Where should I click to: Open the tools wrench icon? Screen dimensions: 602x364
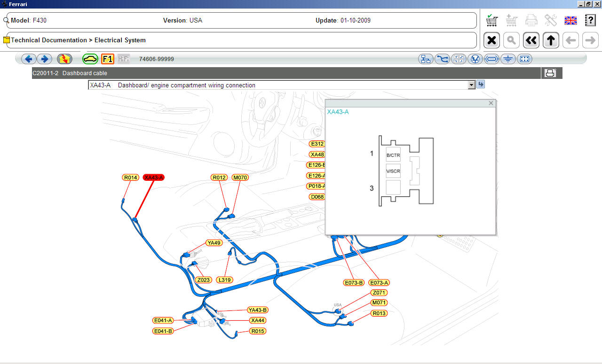(x=551, y=20)
